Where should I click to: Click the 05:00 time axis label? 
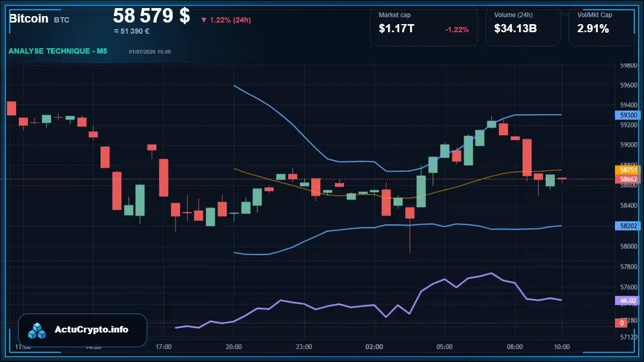pyautogui.click(x=444, y=347)
